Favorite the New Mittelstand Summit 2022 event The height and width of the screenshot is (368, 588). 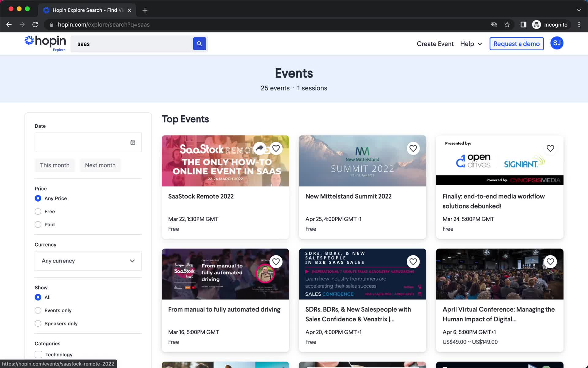[x=413, y=148]
